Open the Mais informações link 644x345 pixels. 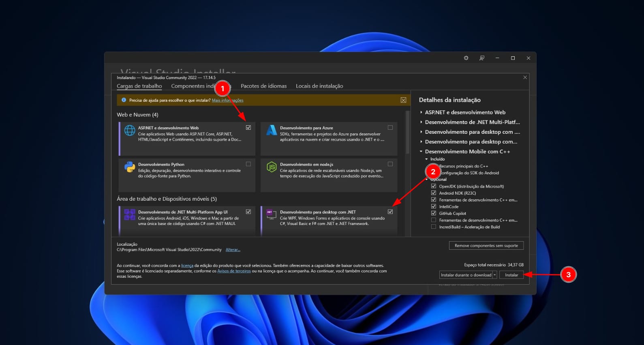[x=227, y=100]
